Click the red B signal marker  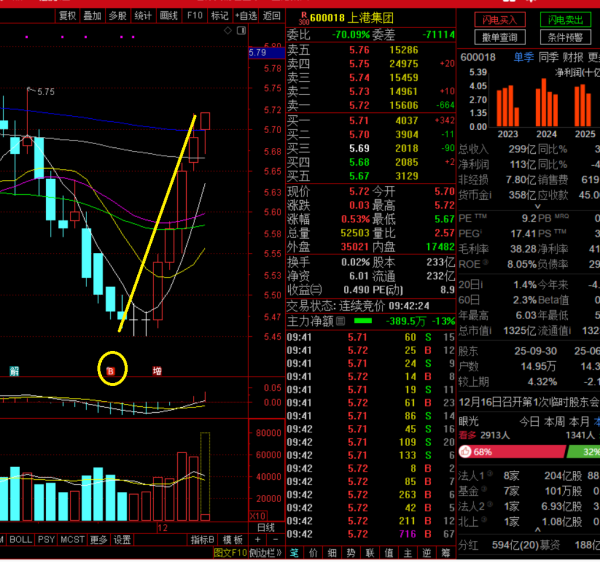111,371
